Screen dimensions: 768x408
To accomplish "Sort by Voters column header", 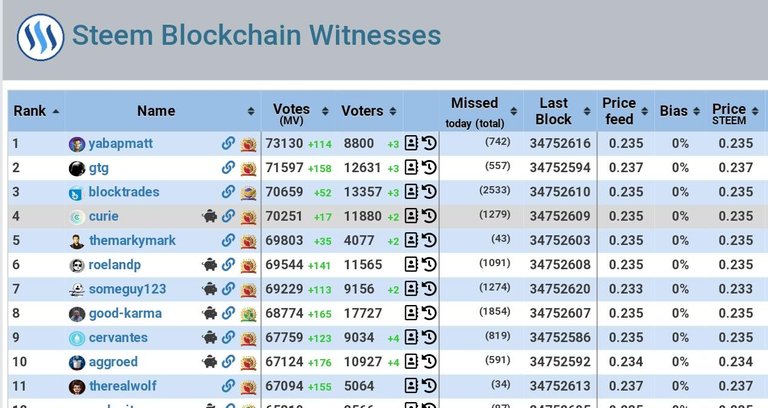I will (x=368, y=111).
